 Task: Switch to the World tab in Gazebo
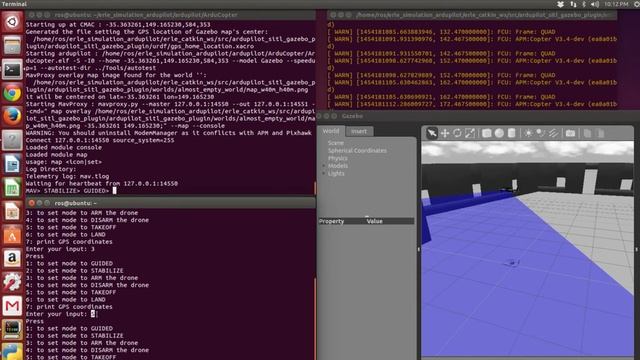point(331,131)
